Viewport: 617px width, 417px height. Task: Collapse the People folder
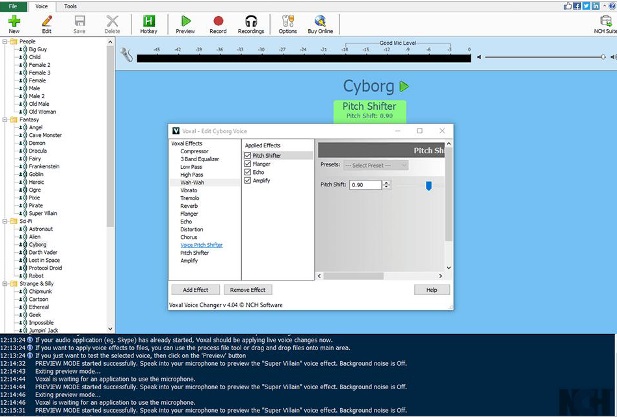click(5, 41)
